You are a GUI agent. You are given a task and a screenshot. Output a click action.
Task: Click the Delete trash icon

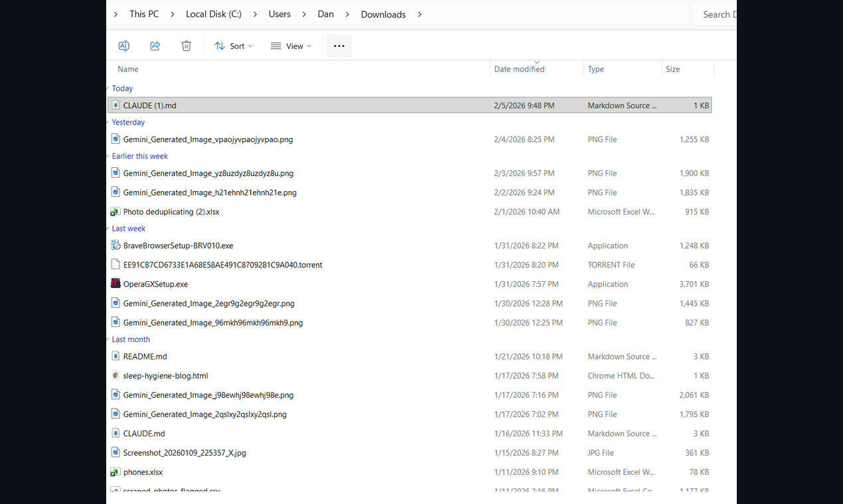tap(187, 46)
